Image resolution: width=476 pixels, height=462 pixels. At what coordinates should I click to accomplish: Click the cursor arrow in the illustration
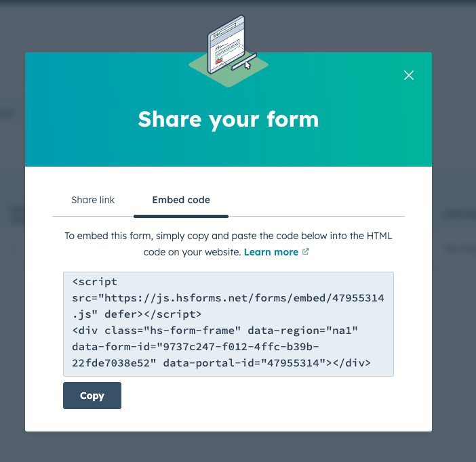[247, 64]
